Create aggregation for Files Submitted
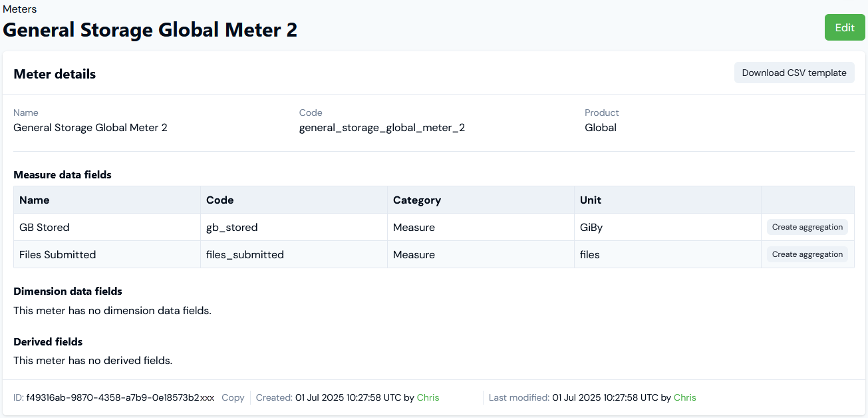Image resolution: width=868 pixels, height=418 pixels. point(807,254)
